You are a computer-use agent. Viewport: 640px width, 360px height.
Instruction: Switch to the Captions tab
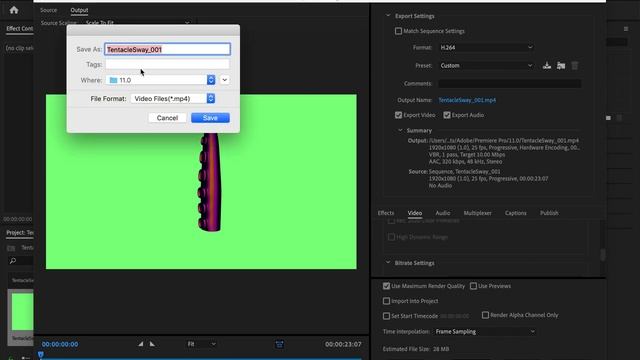516,213
